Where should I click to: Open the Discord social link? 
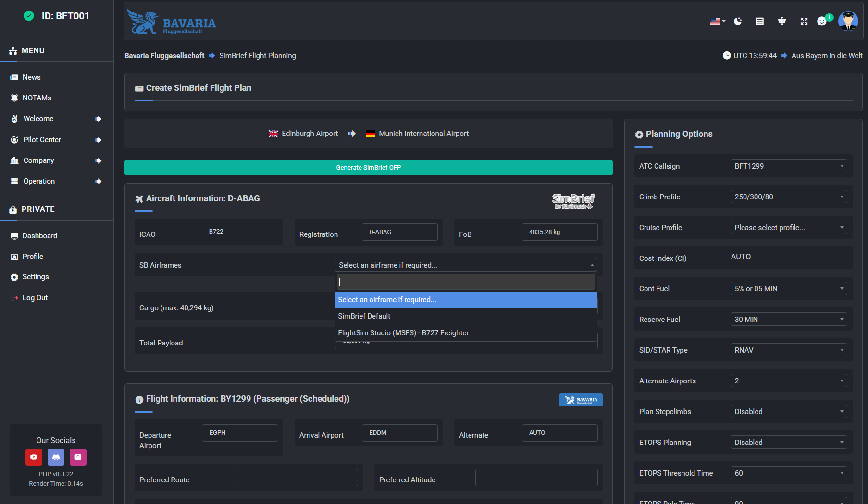(x=56, y=457)
